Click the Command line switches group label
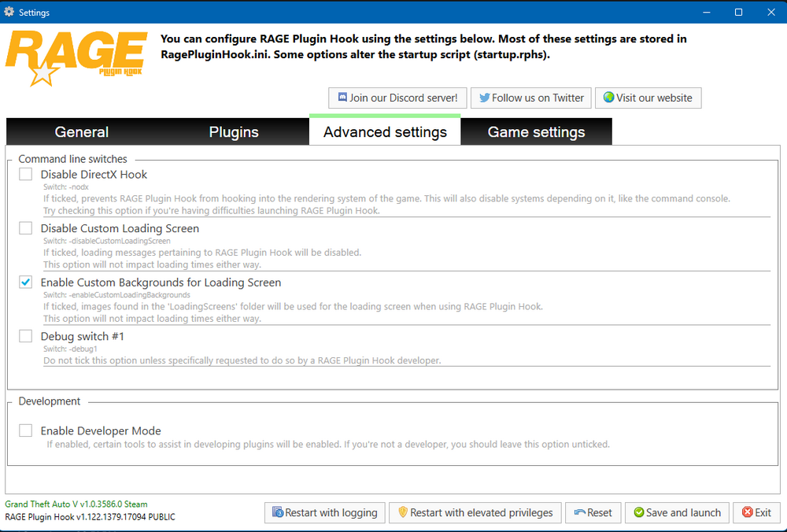This screenshot has width=787, height=532. pyautogui.click(x=72, y=159)
